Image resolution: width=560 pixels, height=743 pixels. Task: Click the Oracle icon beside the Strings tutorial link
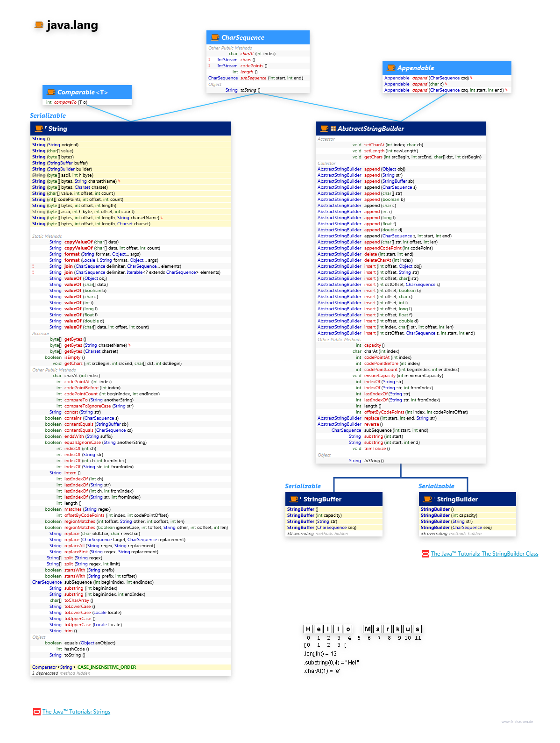tap(36, 712)
